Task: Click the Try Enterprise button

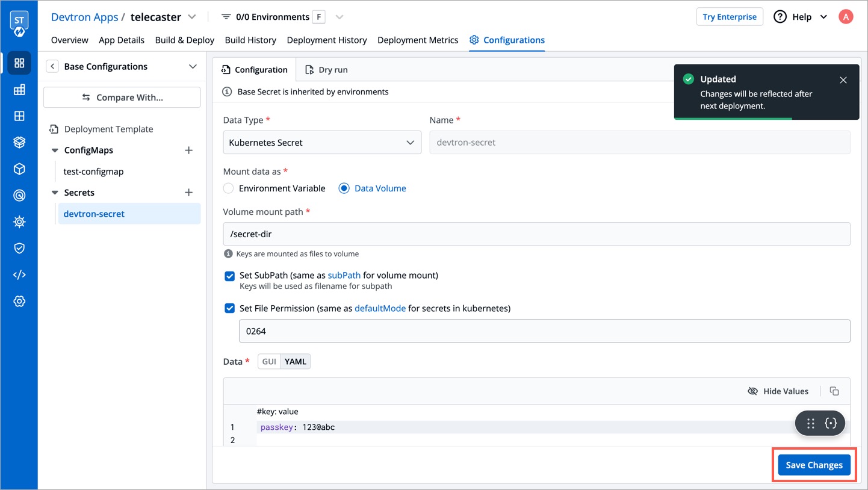Action: pyautogui.click(x=729, y=16)
